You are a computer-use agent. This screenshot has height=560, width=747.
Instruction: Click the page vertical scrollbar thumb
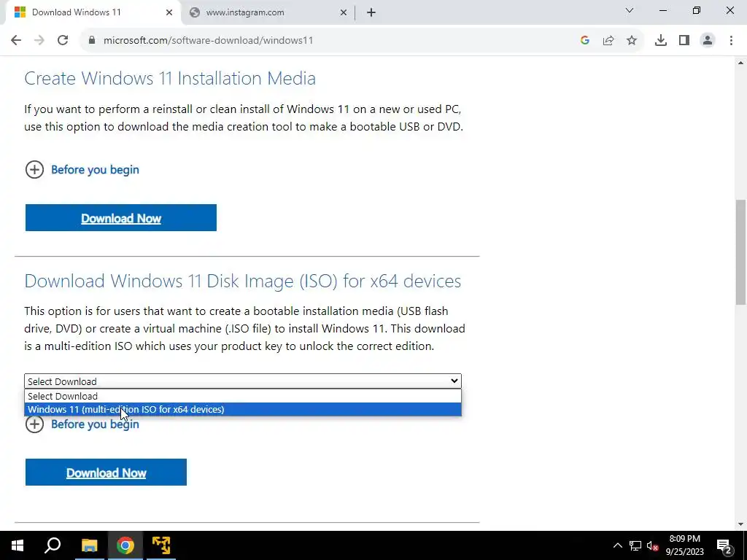coord(741,252)
